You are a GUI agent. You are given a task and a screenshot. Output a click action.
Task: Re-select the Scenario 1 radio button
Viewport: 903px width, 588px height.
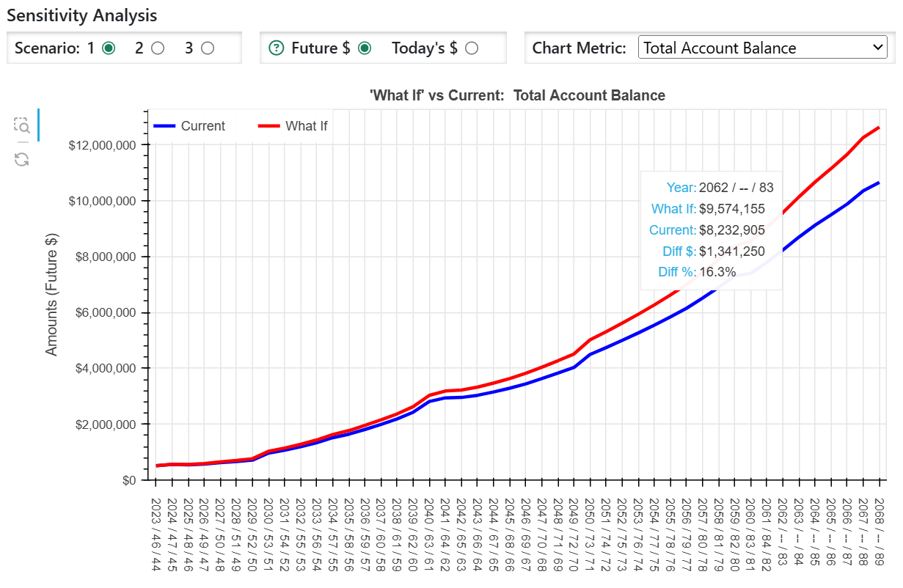click(107, 47)
